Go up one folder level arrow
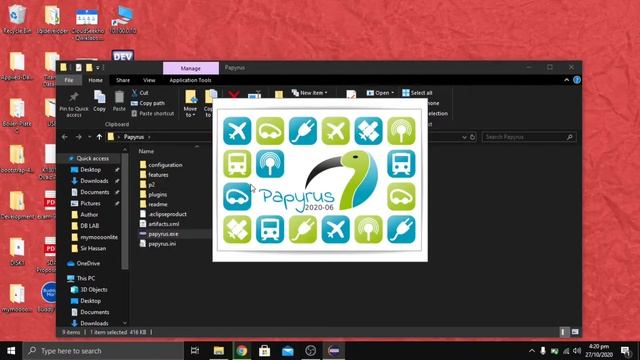This screenshot has height=360, width=640. click(99, 137)
